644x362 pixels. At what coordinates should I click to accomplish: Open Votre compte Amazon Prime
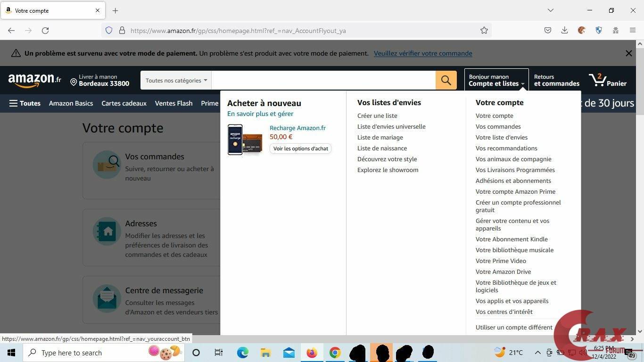[515, 191]
